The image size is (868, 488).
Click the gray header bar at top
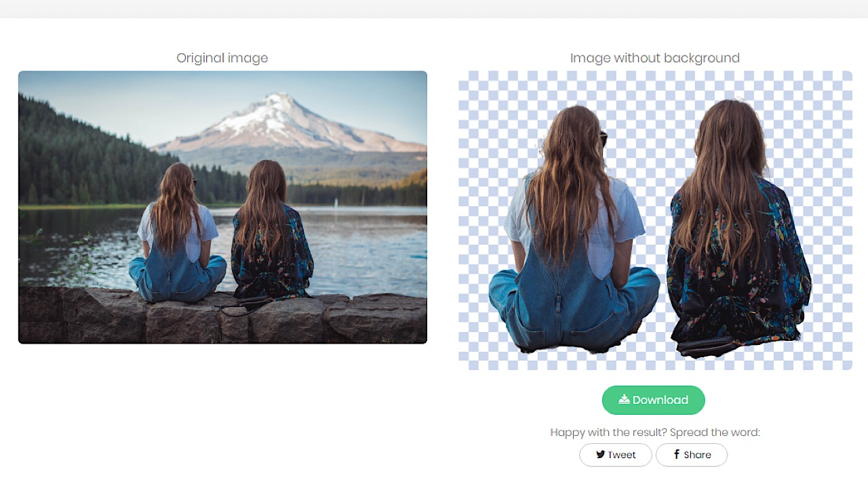[x=434, y=9]
